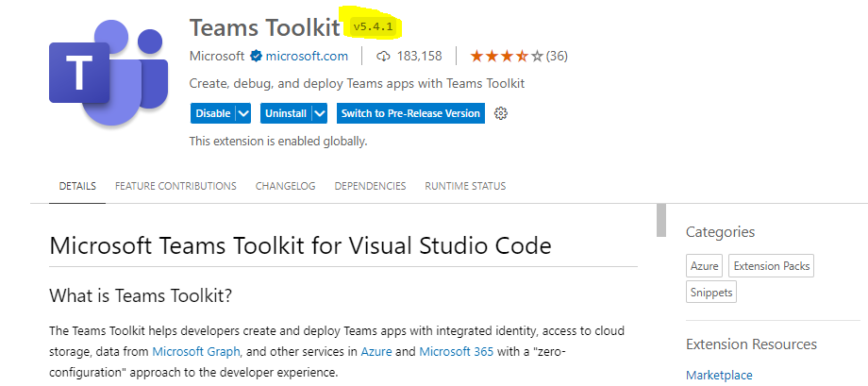This screenshot has height=386, width=868.
Task: Show the Runtime Status tab
Action: (465, 186)
